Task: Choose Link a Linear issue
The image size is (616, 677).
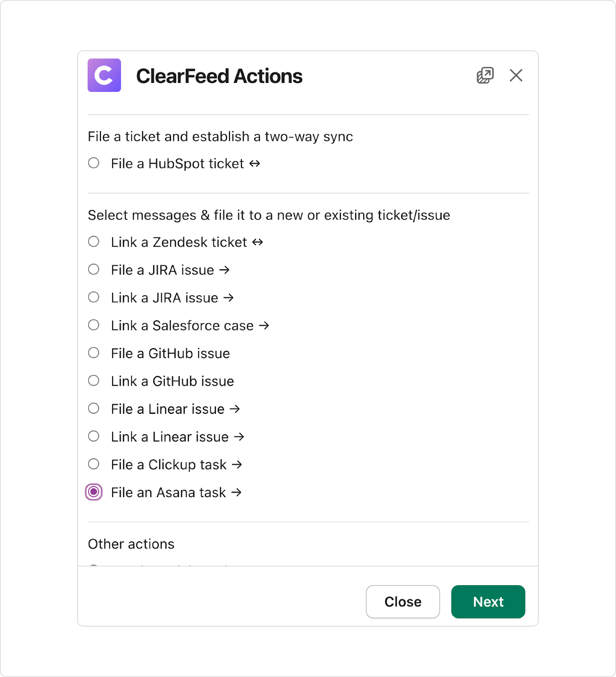Action: click(94, 436)
